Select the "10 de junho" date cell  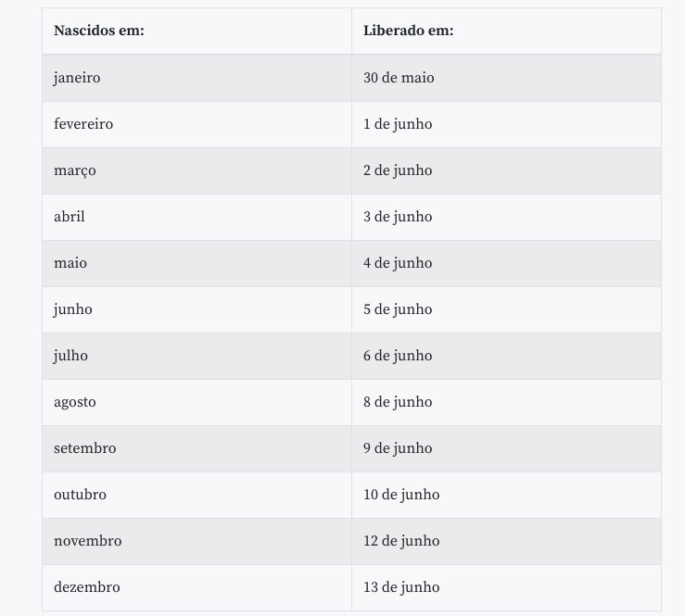click(401, 495)
